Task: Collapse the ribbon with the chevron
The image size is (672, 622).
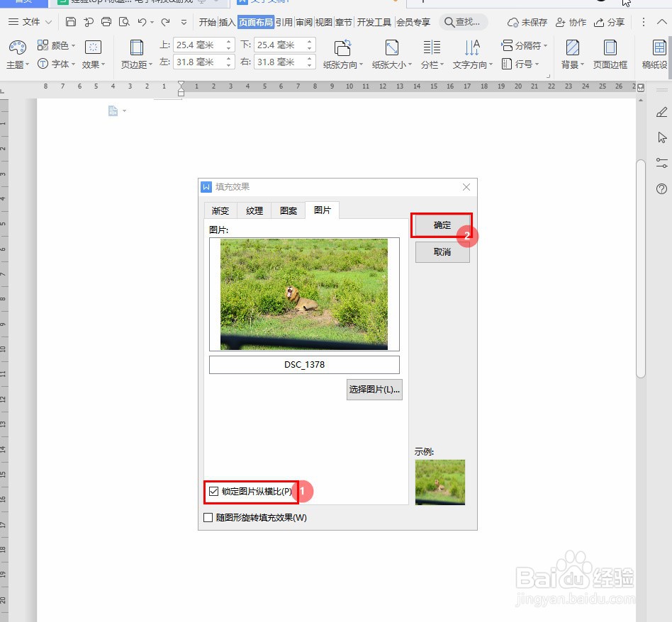Action: 661,22
